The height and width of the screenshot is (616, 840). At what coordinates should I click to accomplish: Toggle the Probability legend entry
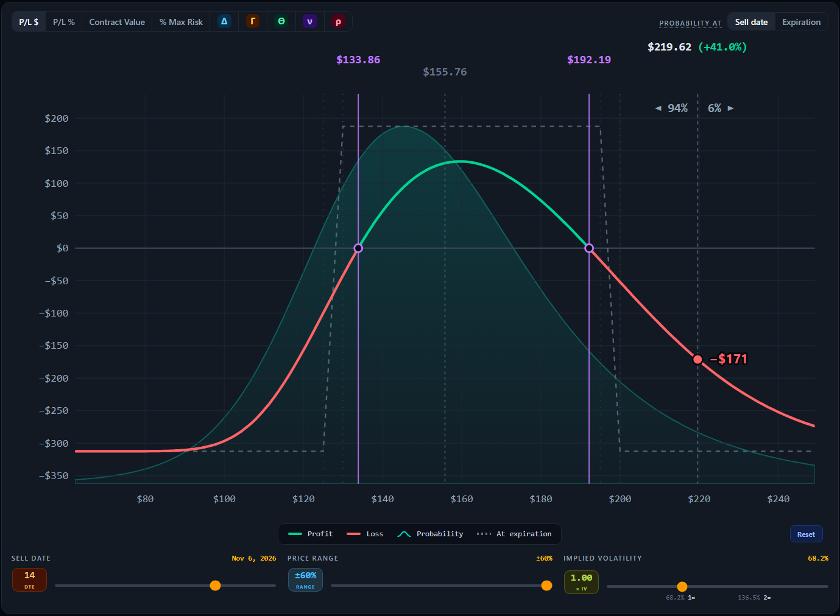[430, 534]
